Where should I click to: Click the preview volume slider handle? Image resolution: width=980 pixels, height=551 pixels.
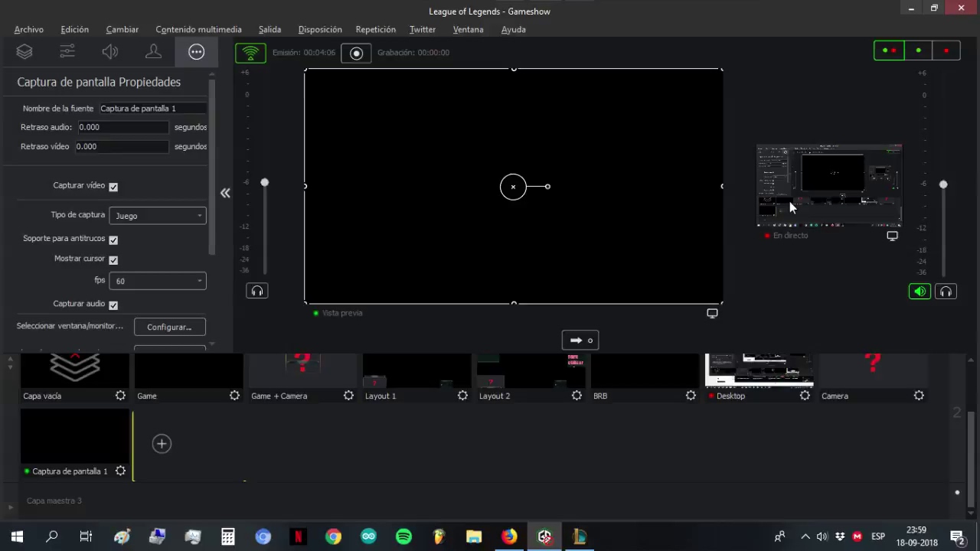[x=265, y=182]
